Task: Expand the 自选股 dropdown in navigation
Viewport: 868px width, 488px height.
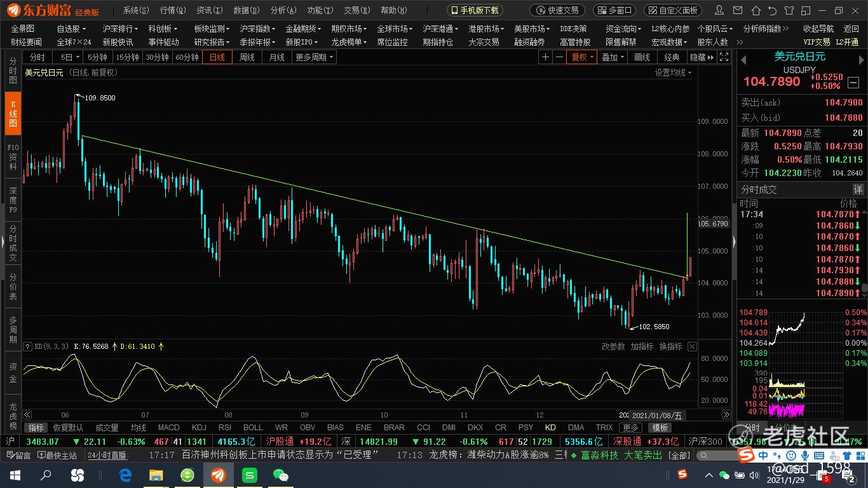Action: tap(71, 29)
